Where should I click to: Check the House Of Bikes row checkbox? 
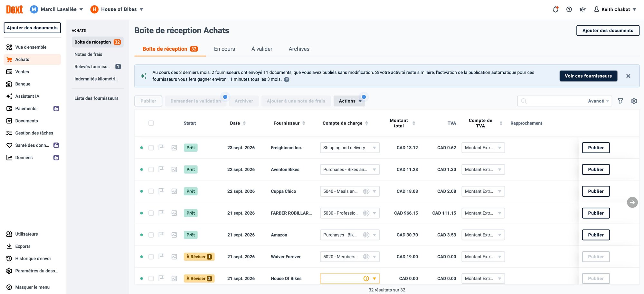(x=151, y=279)
